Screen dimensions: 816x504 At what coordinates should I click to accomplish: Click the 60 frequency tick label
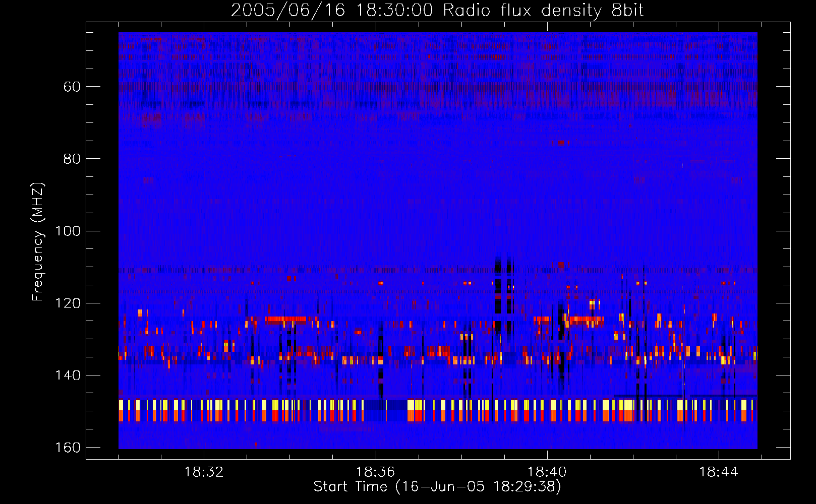(72, 87)
